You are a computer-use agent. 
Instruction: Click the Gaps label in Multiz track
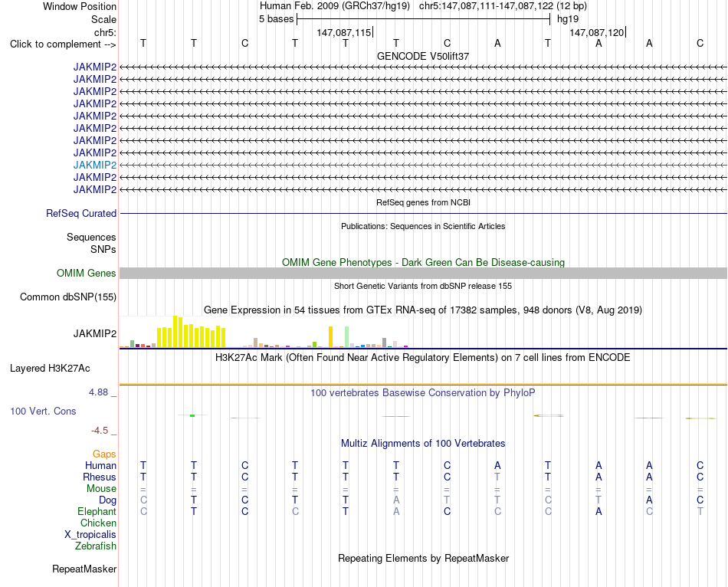[x=104, y=454]
